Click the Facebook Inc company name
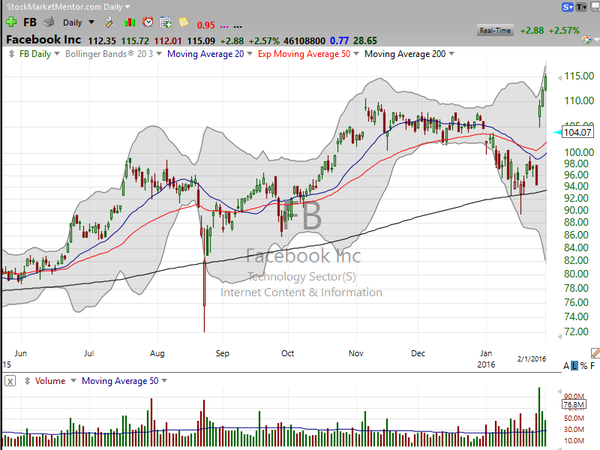 point(44,40)
